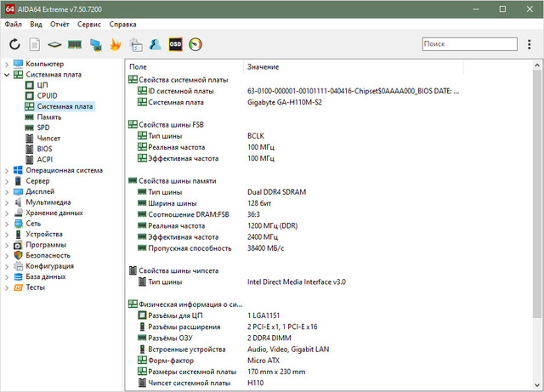Select the Gigabyte GA-H110M-S2 value
The image size is (544, 392).
[285, 102]
